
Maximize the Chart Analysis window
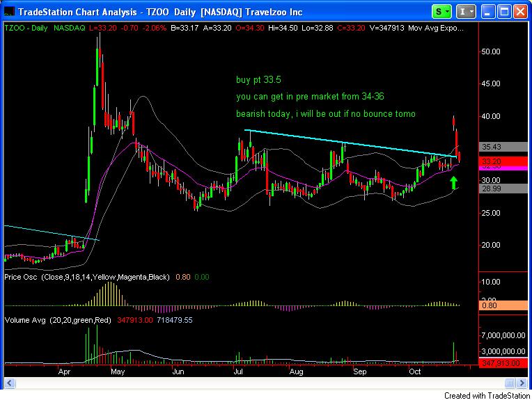(504, 12)
